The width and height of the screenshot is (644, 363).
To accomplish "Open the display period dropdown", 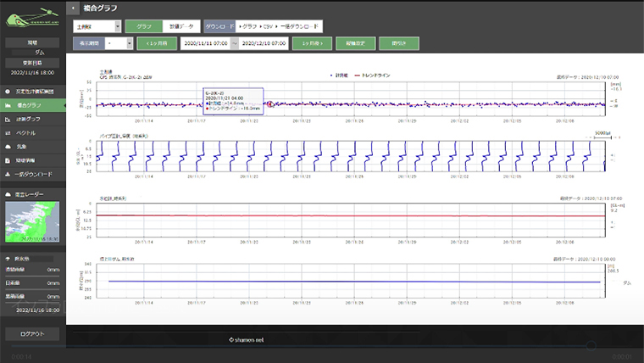I will pyautogui.click(x=119, y=43).
